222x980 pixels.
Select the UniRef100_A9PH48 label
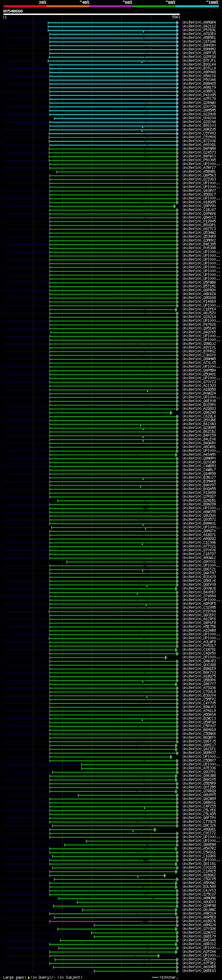[199, 72]
